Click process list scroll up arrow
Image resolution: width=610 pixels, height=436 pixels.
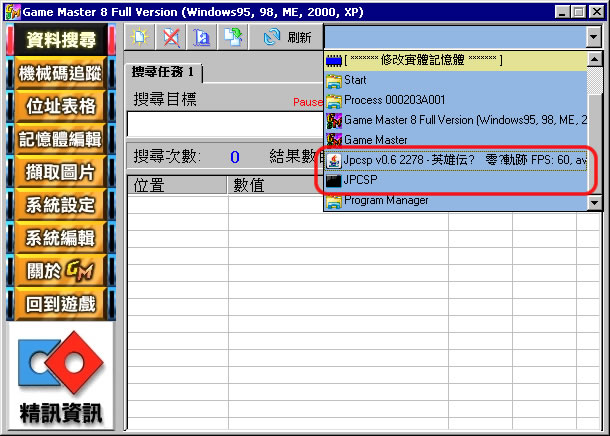tap(594, 60)
